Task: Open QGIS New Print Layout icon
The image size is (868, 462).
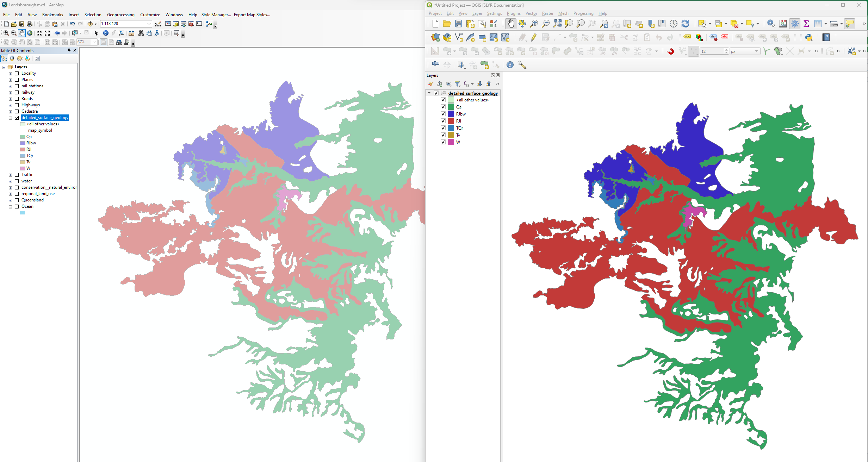Action: click(x=470, y=24)
